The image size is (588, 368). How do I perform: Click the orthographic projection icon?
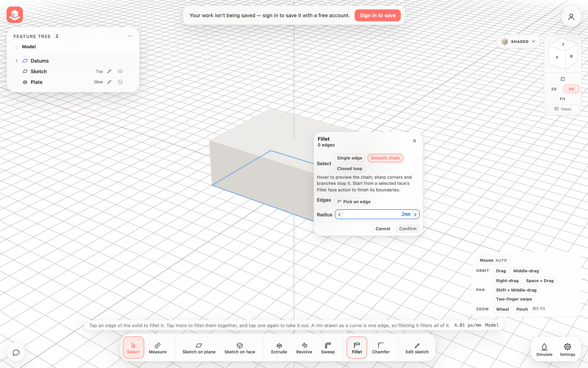(563, 79)
